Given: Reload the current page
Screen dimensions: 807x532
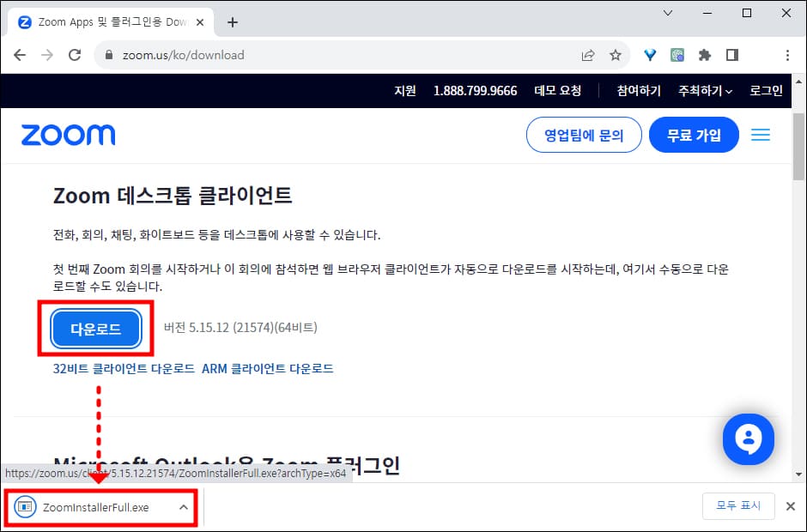Looking at the screenshot, I should [x=75, y=54].
